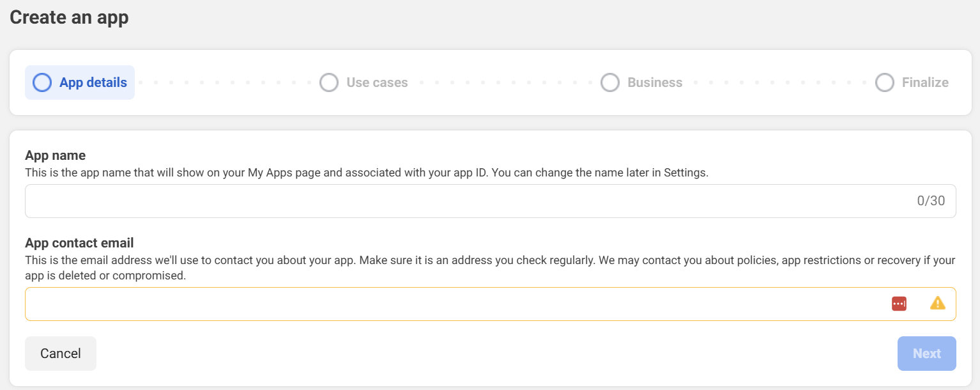
Task: Click the "Create an app" heading
Action: click(x=69, y=17)
